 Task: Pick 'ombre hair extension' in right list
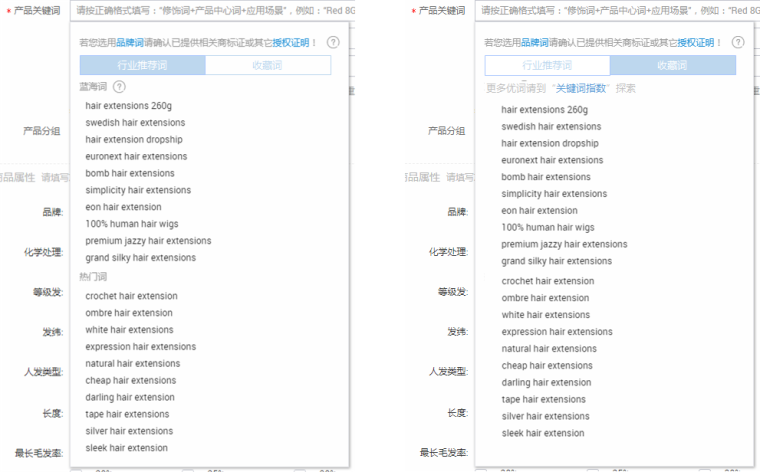(x=545, y=298)
